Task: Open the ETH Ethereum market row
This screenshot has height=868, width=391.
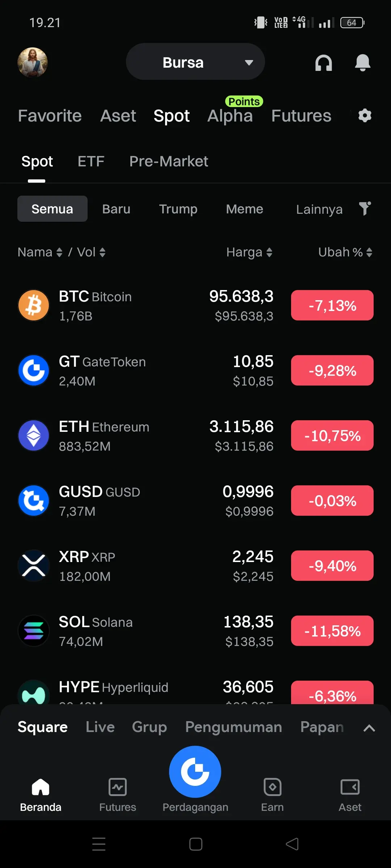Action: click(x=195, y=435)
